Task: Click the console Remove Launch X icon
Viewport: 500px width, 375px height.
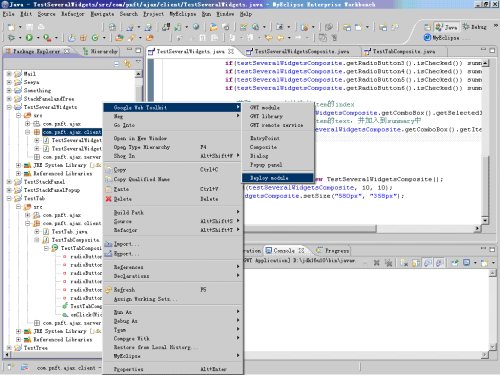Action: click(x=377, y=263)
